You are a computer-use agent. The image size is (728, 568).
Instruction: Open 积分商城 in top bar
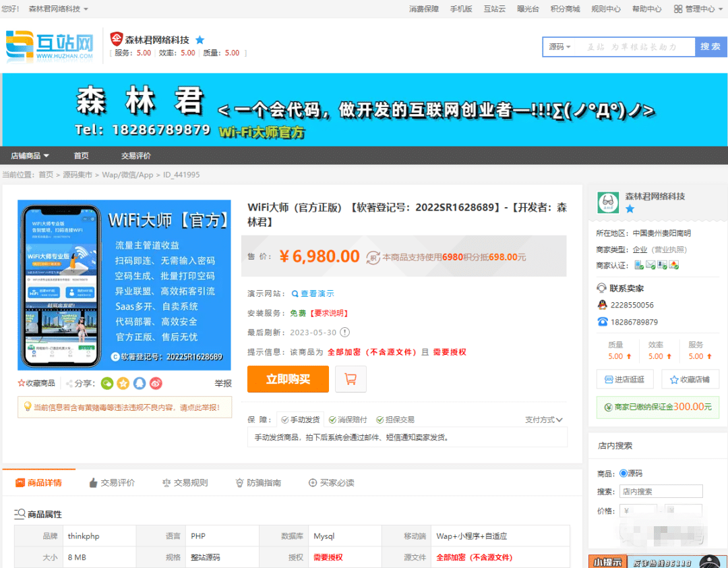pos(565,9)
